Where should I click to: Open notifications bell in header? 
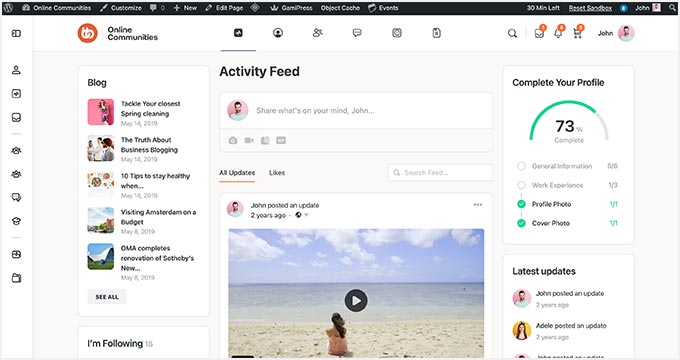[x=558, y=33]
